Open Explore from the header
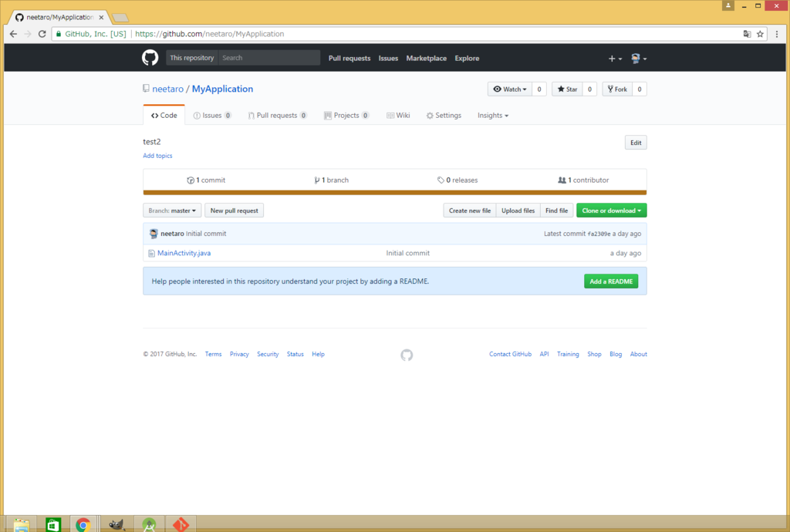Image resolution: width=790 pixels, height=532 pixels. [467, 59]
